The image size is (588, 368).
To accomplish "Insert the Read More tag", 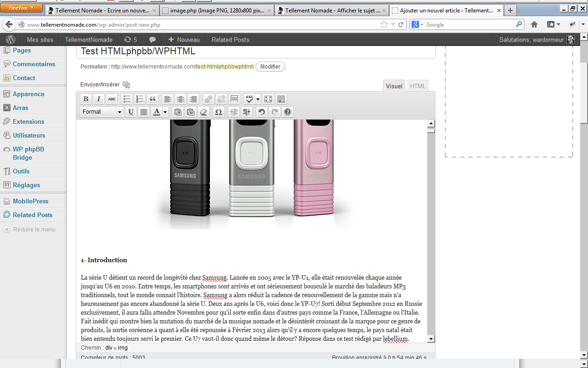I will pos(234,99).
